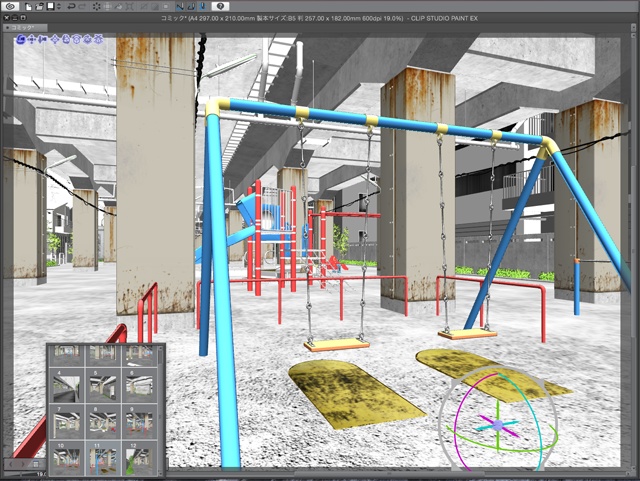Open the save options arrows beside Save
Image resolution: width=640 pixels, height=481 pixels.
[59, 7]
